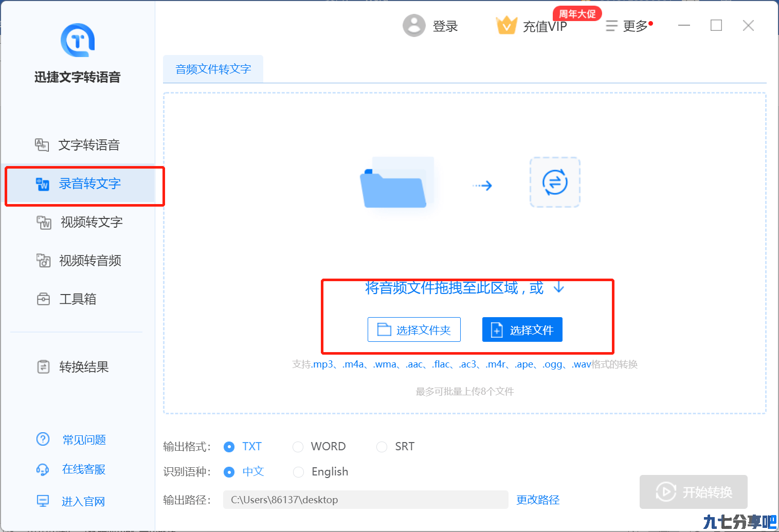
Task: Open 工具箱 from the sidebar
Action: click(78, 299)
